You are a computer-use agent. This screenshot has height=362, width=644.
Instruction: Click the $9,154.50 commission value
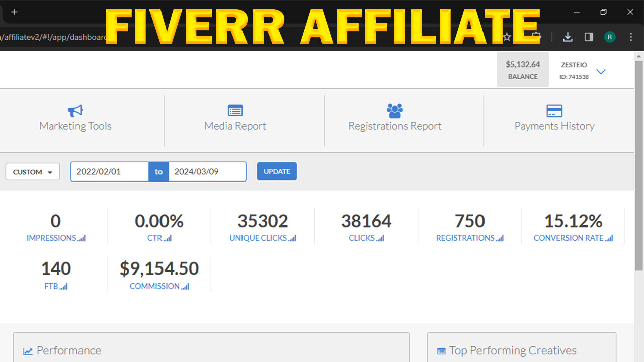[x=159, y=269]
